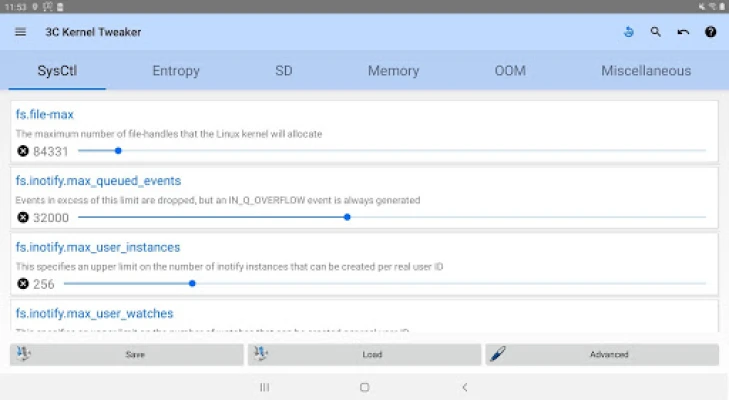Select the OOM tab
The image size is (729, 400).
(x=509, y=71)
